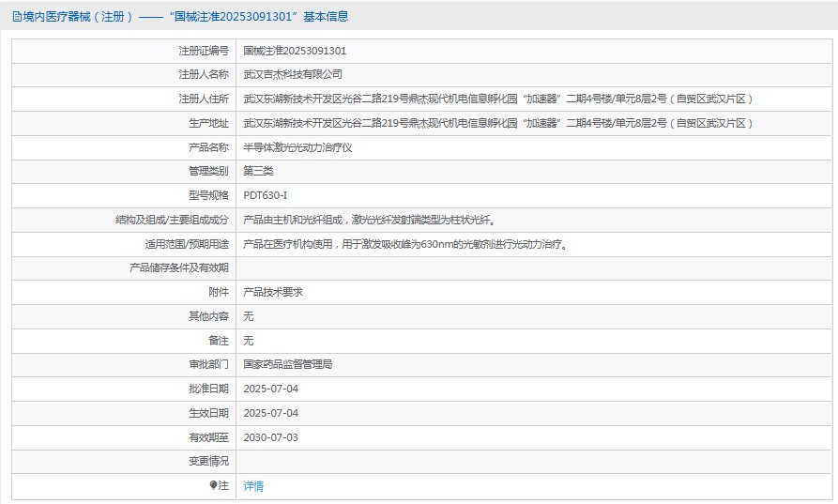Select the 无 value in 备注 row
This screenshot has width=838, height=504.
[248, 341]
